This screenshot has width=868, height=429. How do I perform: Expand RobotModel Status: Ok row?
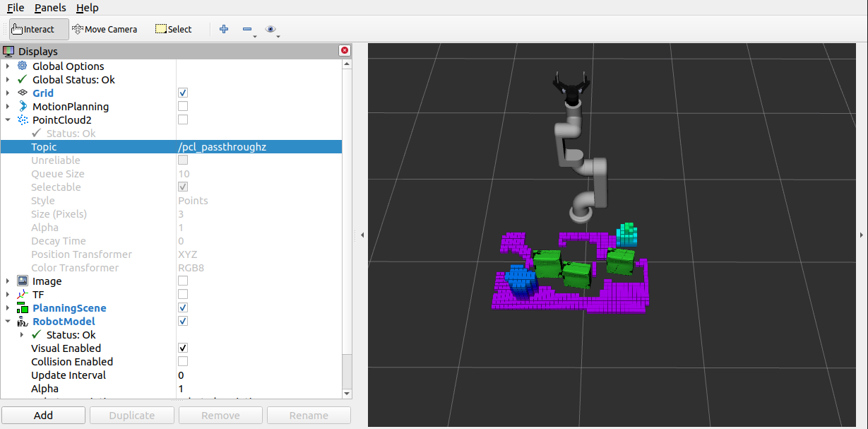pos(22,334)
